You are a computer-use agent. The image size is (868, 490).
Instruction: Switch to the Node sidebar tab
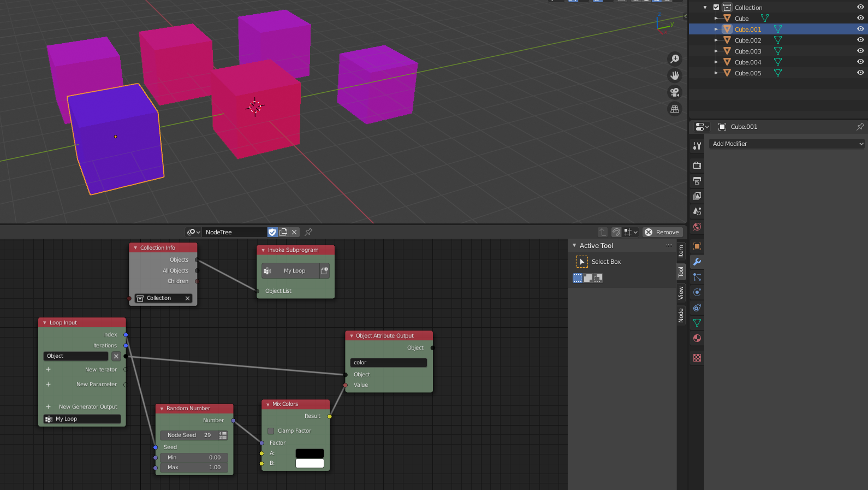681,315
